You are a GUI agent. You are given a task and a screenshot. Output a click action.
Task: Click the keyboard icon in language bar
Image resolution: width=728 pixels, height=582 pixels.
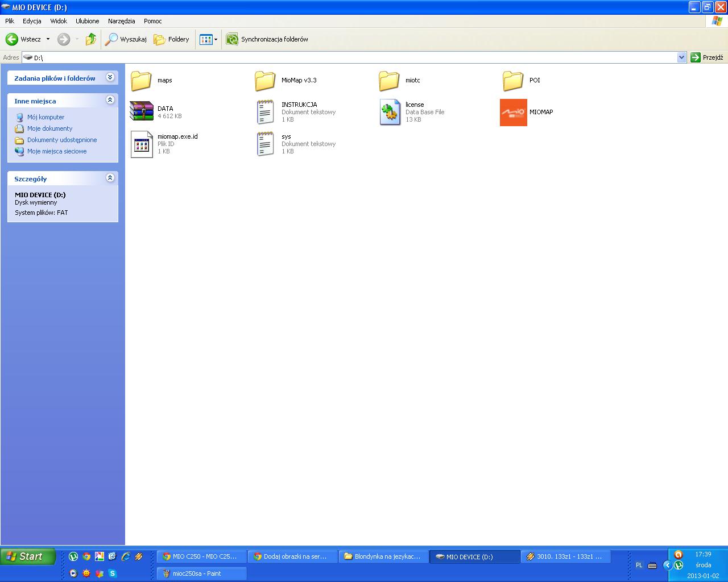[x=652, y=566]
